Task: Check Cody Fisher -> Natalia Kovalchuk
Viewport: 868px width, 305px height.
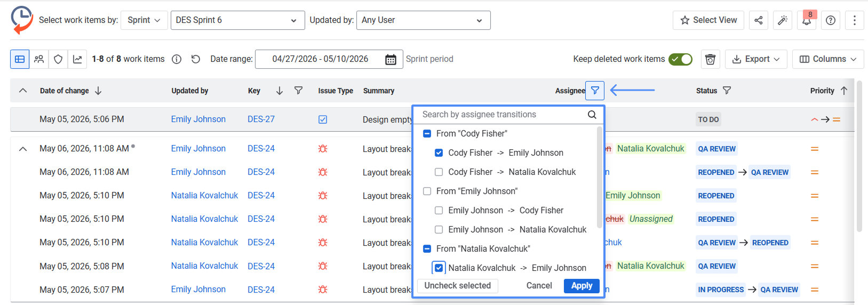Action: tap(439, 172)
